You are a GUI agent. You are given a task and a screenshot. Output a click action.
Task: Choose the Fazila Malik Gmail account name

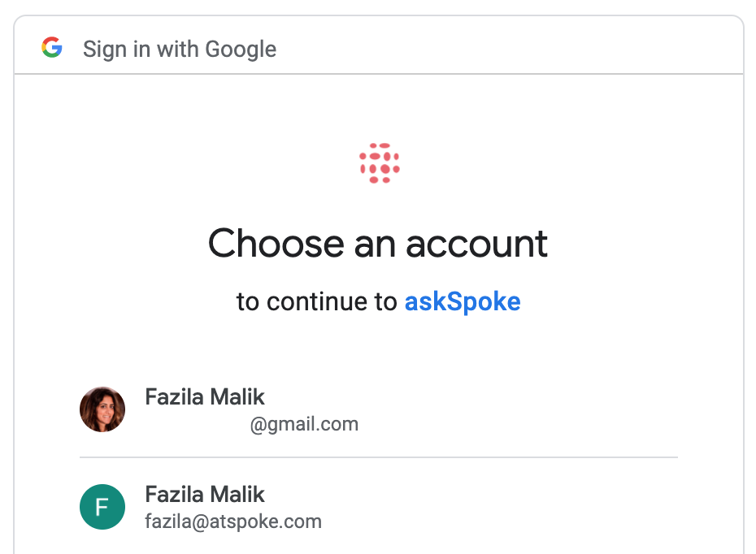coord(205,397)
